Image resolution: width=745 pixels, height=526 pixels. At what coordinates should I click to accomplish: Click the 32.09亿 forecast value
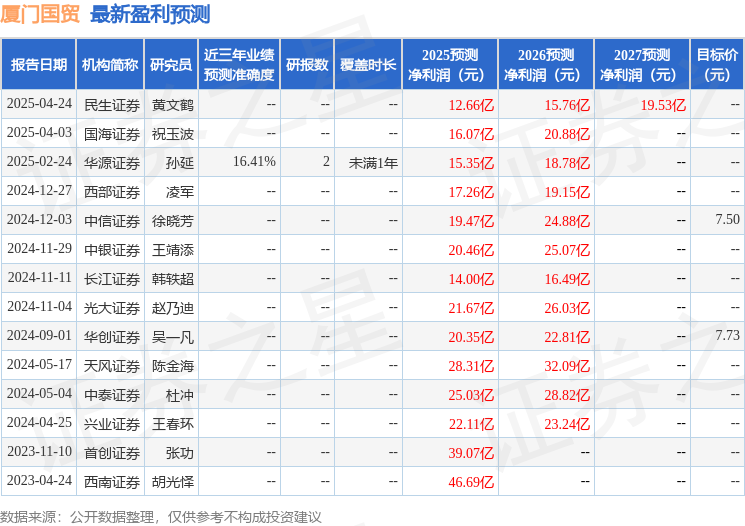point(567,366)
